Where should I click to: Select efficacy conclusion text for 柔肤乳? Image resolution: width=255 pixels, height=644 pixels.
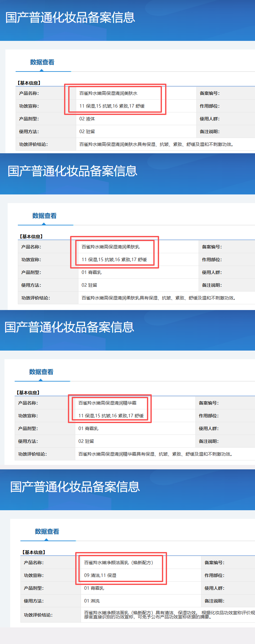click(x=159, y=298)
